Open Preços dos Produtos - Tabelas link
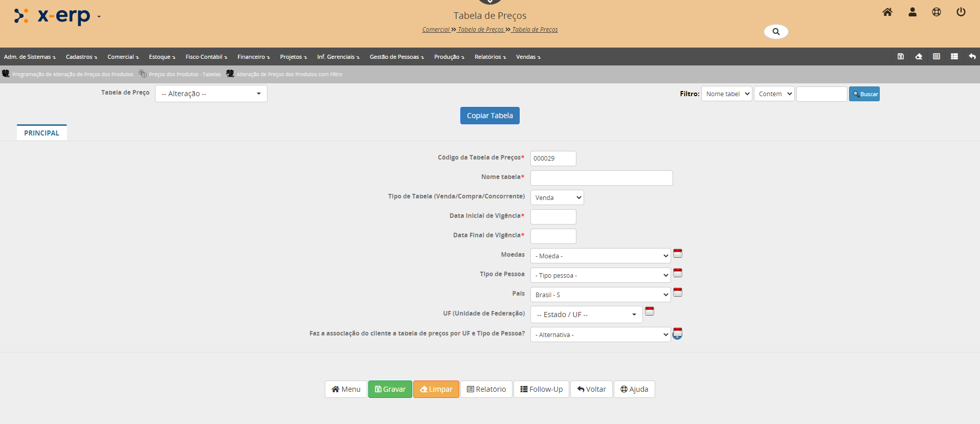Screen dimensions: 980x424 [x=185, y=75]
